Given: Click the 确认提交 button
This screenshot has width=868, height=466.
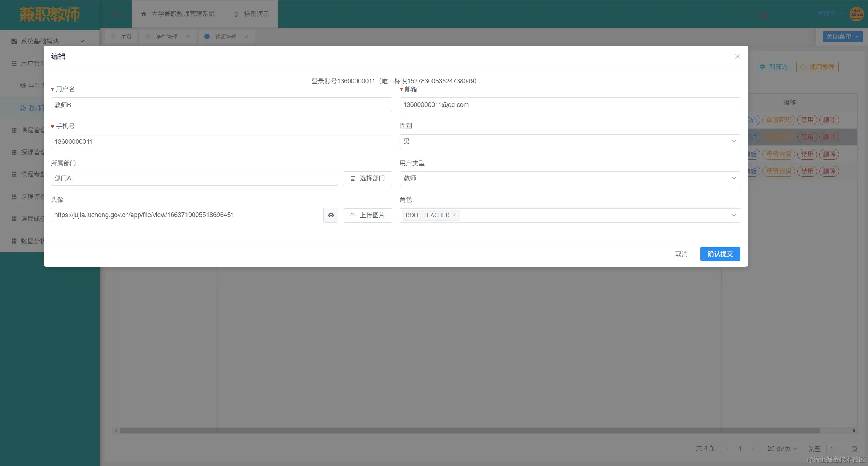Looking at the screenshot, I should 720,254.
